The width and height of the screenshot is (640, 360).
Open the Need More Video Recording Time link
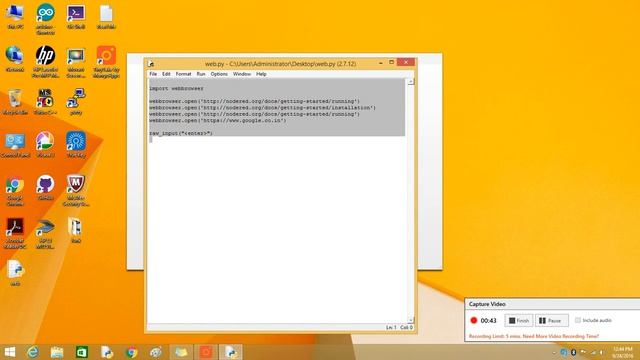(x=561, y=336)
